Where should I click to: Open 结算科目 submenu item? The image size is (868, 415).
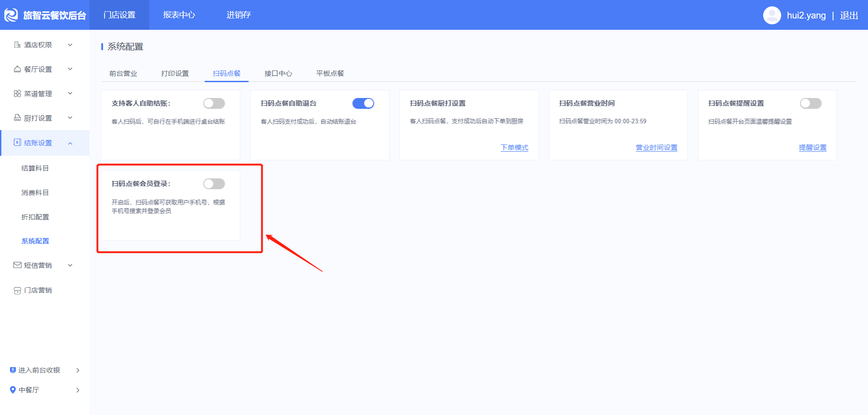coord(35,168)
